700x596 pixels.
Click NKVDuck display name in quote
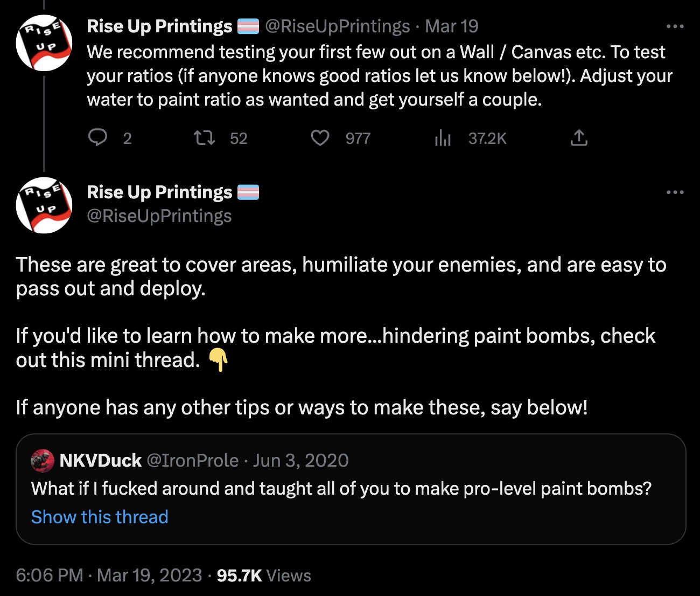point(101,461)
